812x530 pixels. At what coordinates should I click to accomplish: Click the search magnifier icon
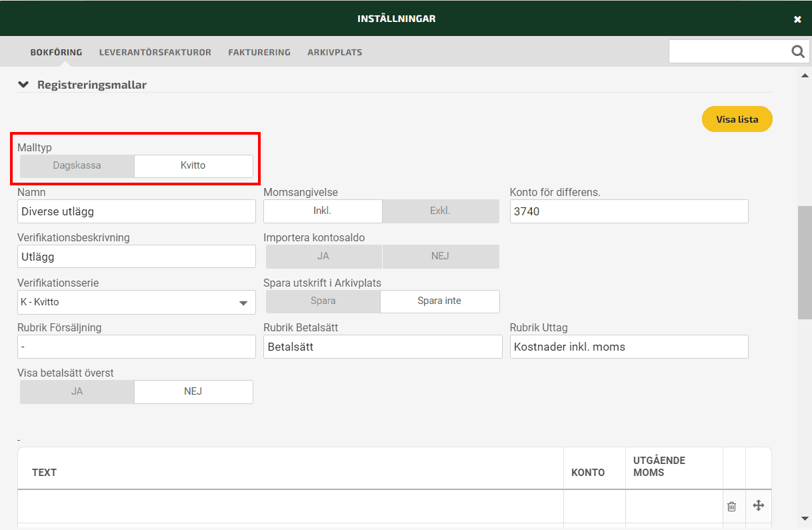click(x=797, y=51)
